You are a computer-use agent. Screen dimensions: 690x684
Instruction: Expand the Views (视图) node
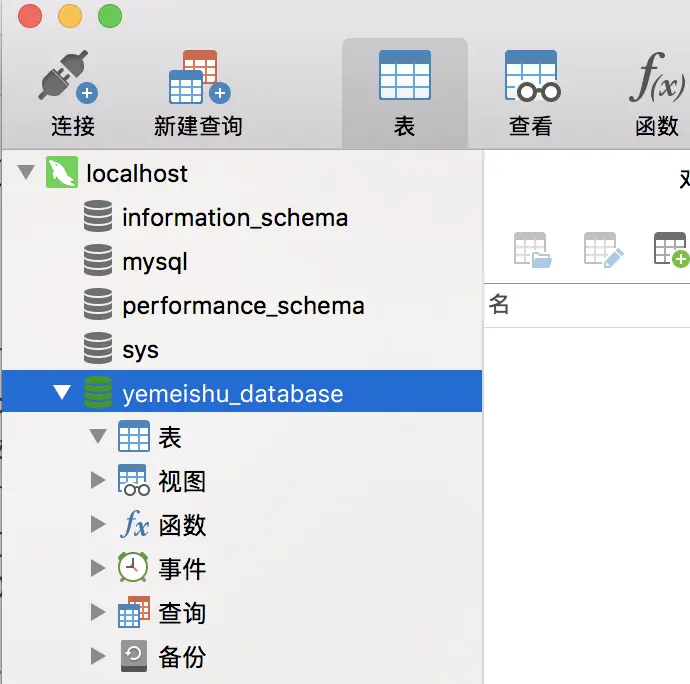[x=98, y=480]
